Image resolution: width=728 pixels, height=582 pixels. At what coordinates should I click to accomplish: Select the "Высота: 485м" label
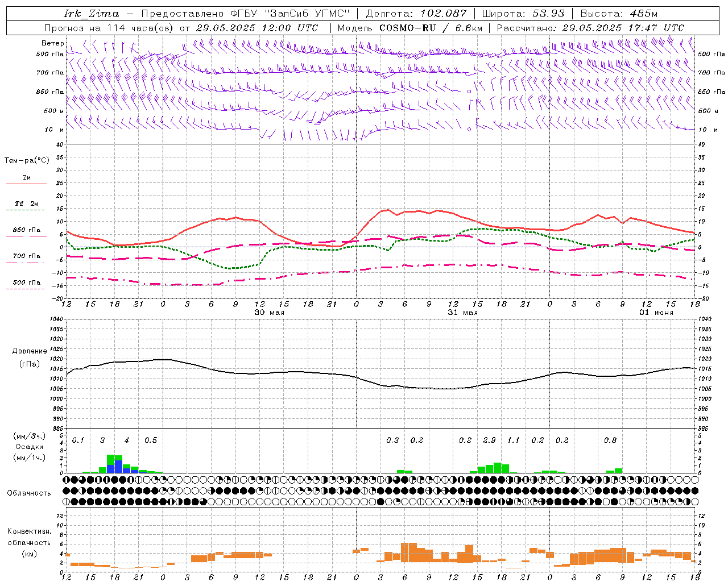pos(619,14)
